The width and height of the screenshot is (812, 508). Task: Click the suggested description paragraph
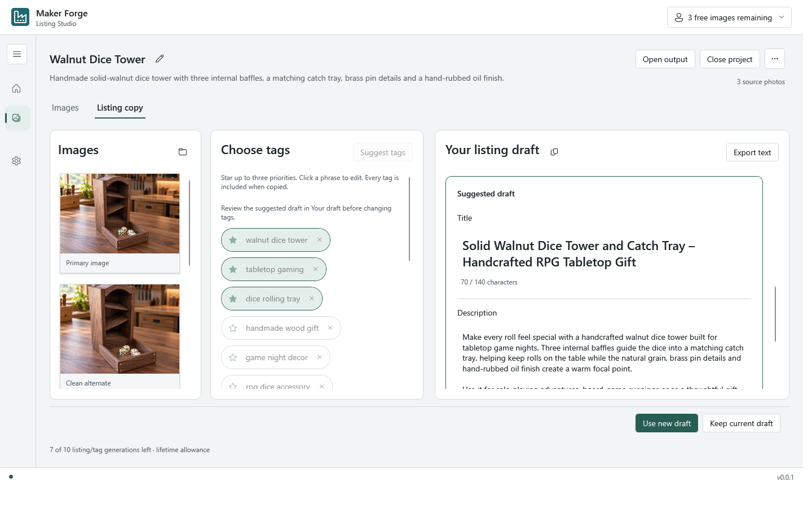click(603, 353)
